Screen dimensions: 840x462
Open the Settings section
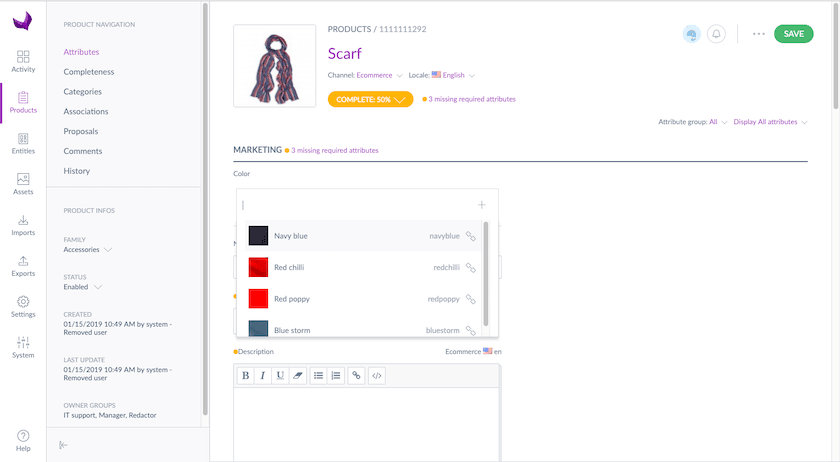(23, 307)
